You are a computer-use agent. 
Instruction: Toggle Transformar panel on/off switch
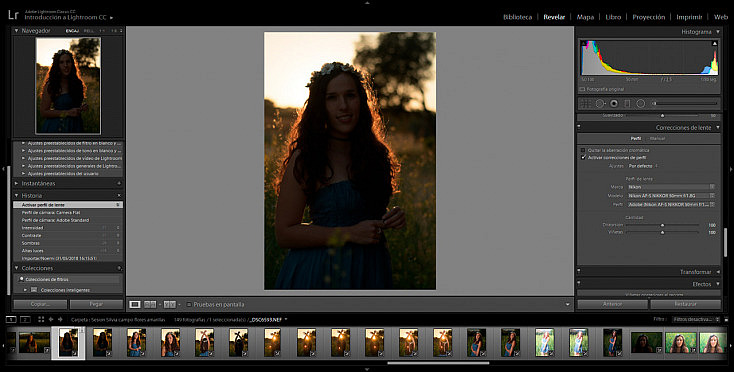click(579, 271)
